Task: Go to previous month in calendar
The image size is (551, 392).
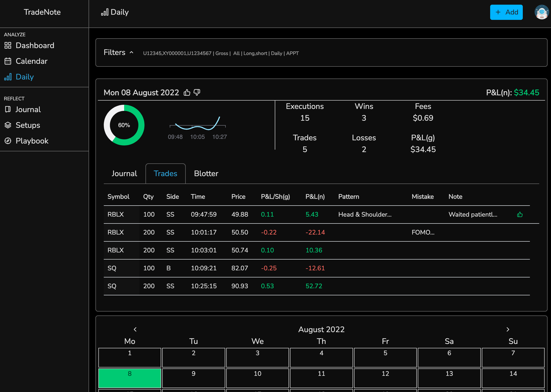Action: [135, 329]
